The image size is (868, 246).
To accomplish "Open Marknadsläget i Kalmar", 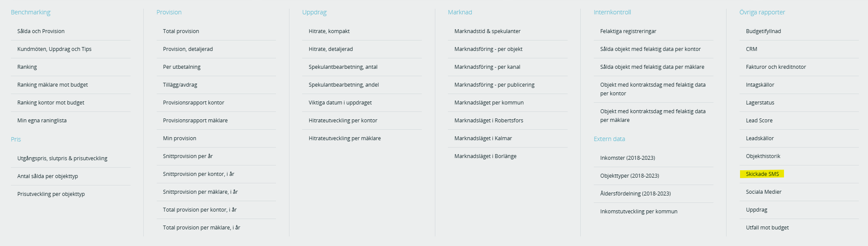I will [x=483, y=138].
